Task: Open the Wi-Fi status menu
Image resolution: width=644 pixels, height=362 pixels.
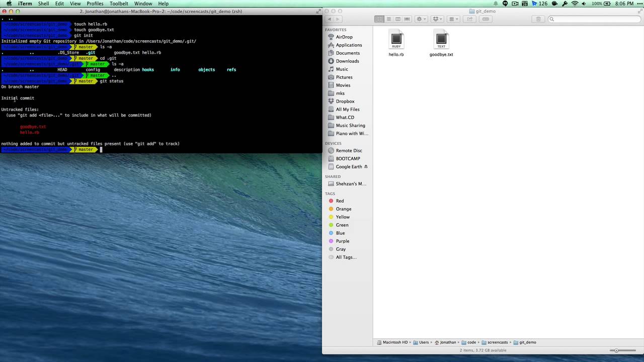Action: [575, 4]
